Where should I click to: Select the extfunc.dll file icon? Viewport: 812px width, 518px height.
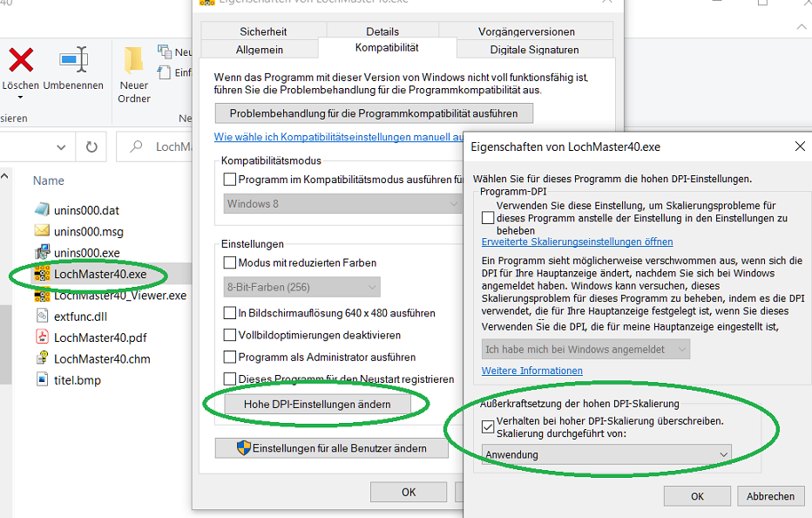click(42, 316)
